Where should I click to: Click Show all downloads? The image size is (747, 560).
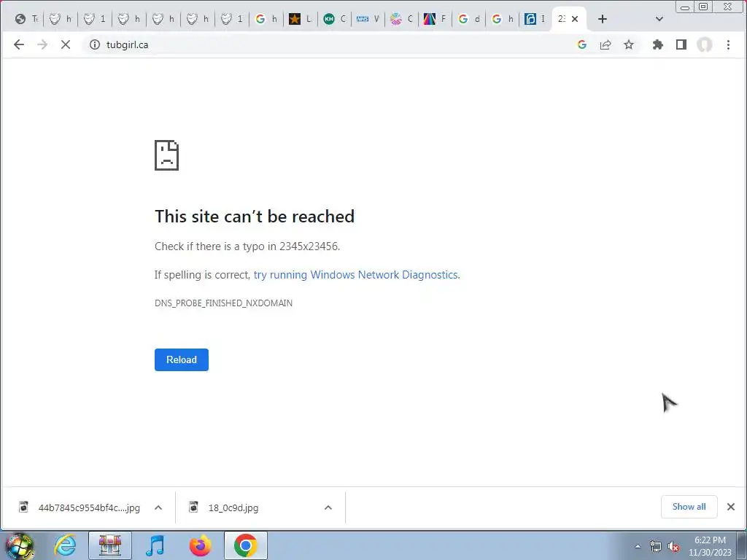[689, 507]
